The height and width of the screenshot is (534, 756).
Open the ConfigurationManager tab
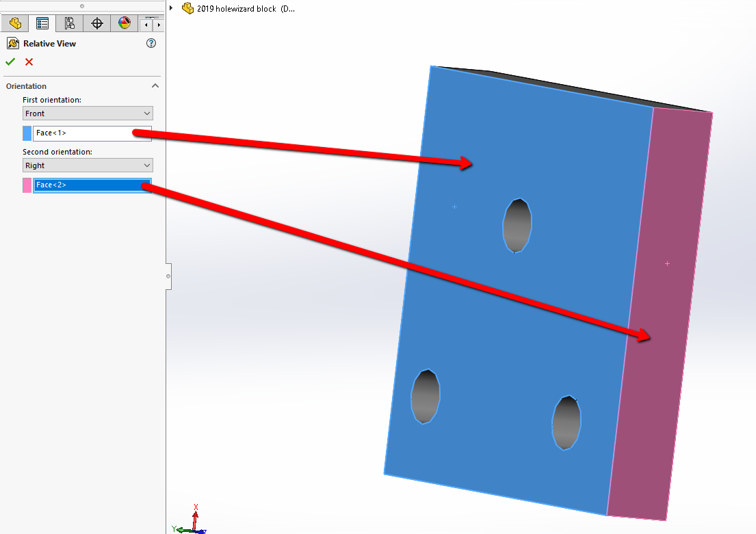(69, 23)
